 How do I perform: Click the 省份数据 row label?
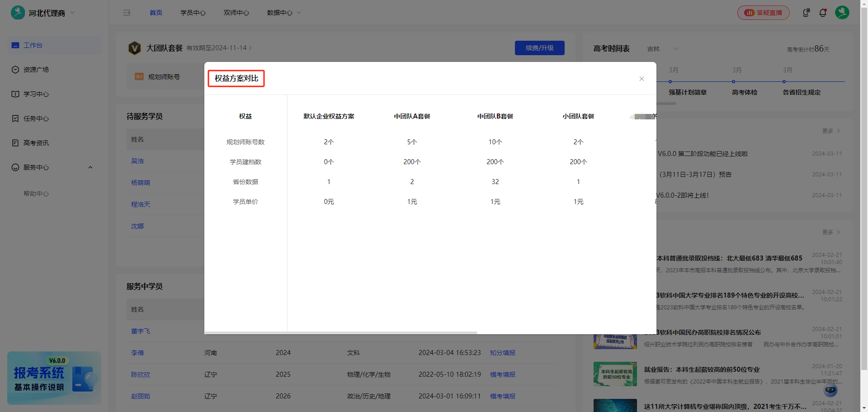click(x=245, y=182)
